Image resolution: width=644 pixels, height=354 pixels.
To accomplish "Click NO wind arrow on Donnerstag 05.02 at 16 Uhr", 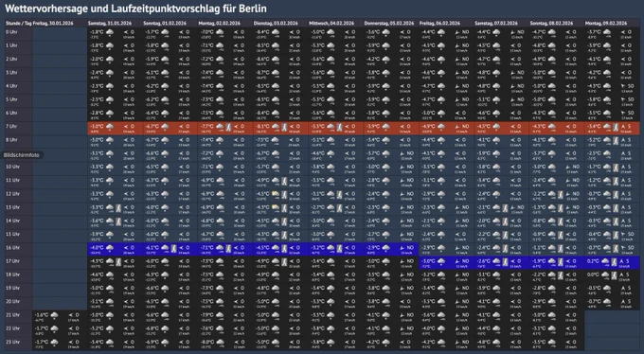I will [x=402, y=248].
